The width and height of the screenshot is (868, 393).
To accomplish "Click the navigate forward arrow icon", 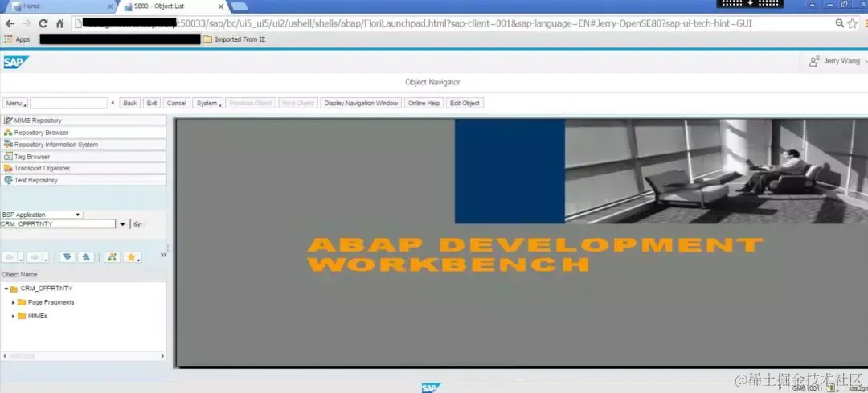I will click(x=35, y=257).
